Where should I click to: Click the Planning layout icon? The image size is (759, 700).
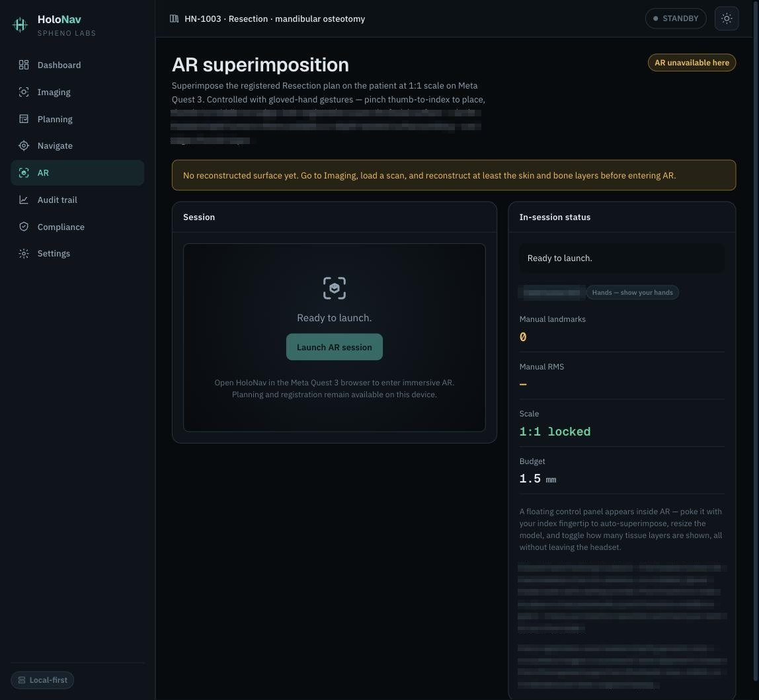click(24, 119)
